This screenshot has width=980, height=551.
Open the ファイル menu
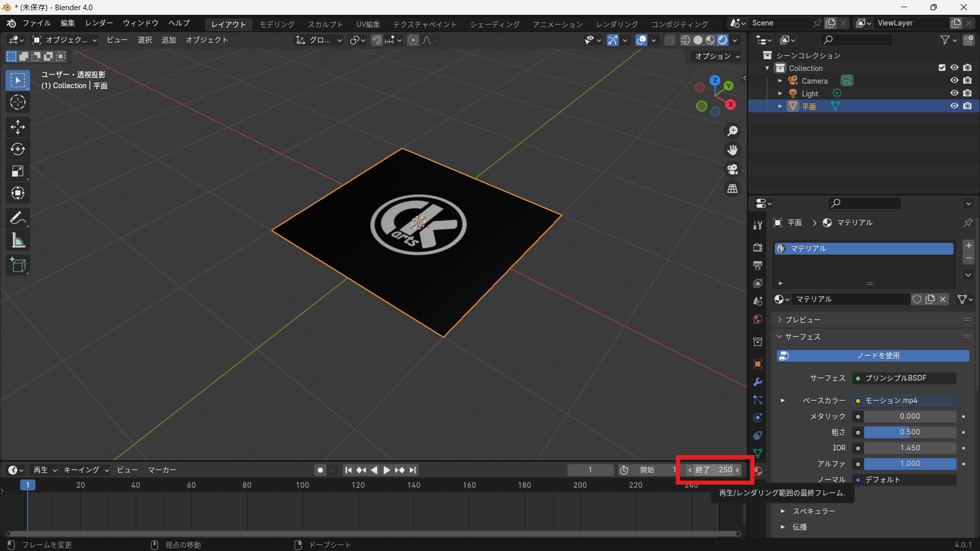pyautogui.click(x=36, y=23)
